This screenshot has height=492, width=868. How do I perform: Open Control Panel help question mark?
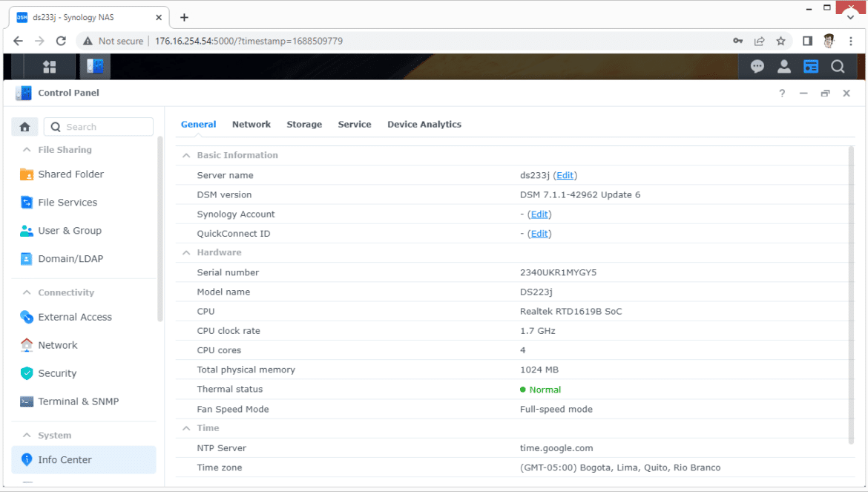coord(782,93)
